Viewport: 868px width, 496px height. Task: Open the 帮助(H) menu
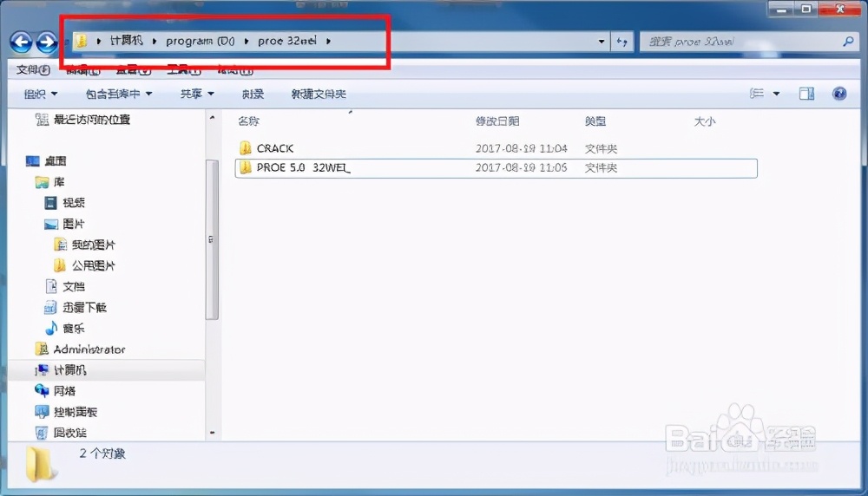pos(235,70)
